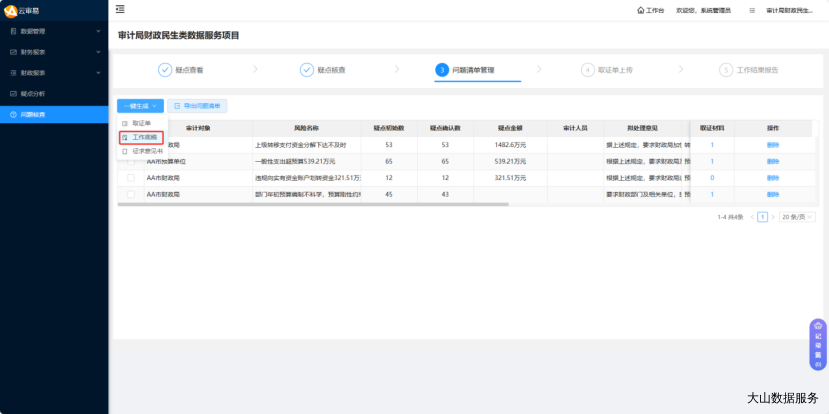Click the 云审易 logo icon

click(x=10, y=10)
